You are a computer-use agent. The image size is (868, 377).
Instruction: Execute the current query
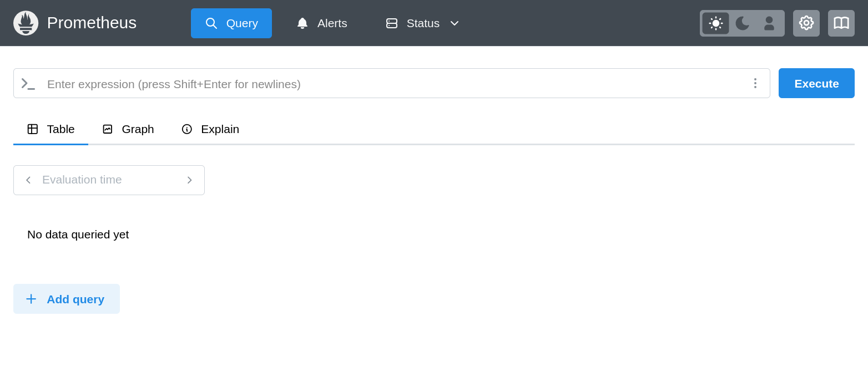tap(816, 83)
